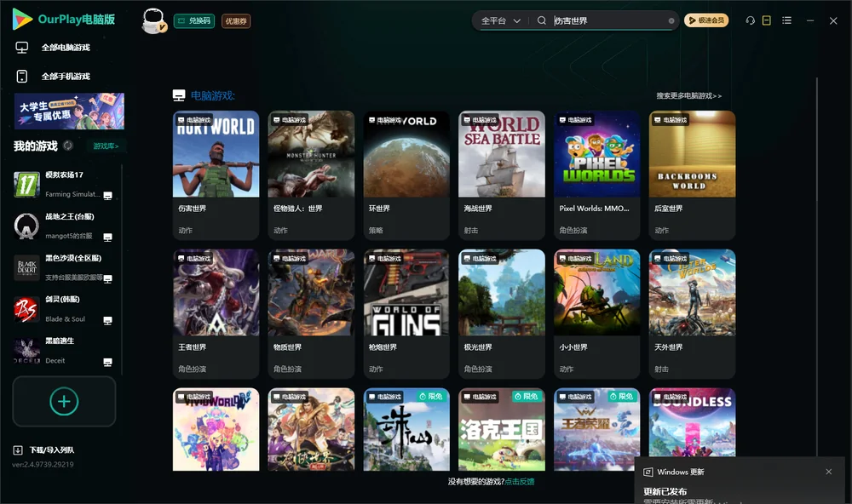Open the 怪物猎人：世界 game card

tap(311, 175)
